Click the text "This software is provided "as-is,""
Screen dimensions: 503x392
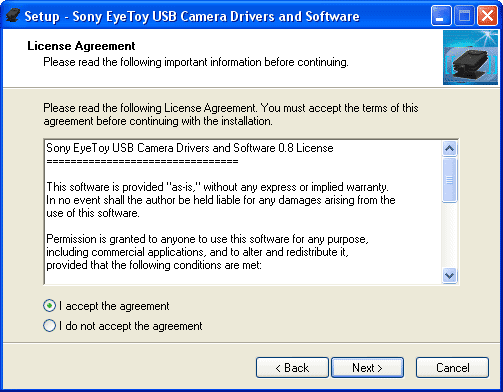[123, 187]
